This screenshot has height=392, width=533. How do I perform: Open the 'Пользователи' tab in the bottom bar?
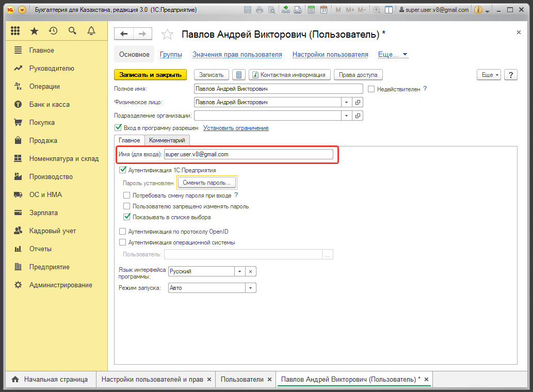coord(242,379)
